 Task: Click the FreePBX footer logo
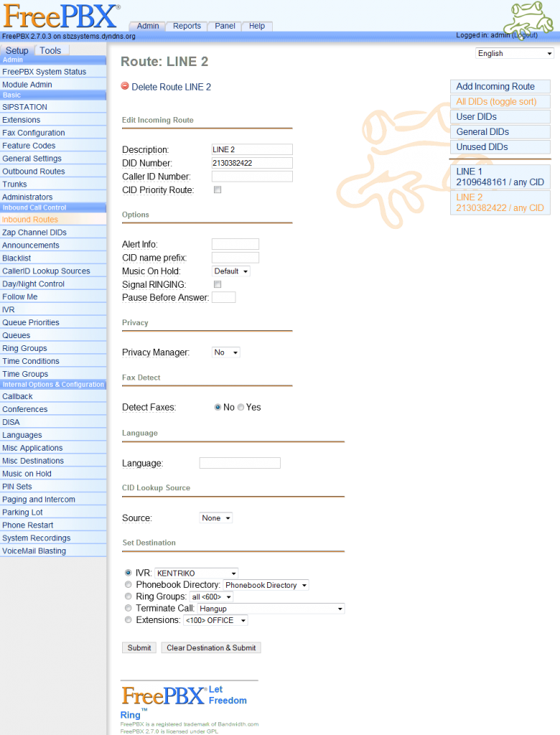point(164,696)
